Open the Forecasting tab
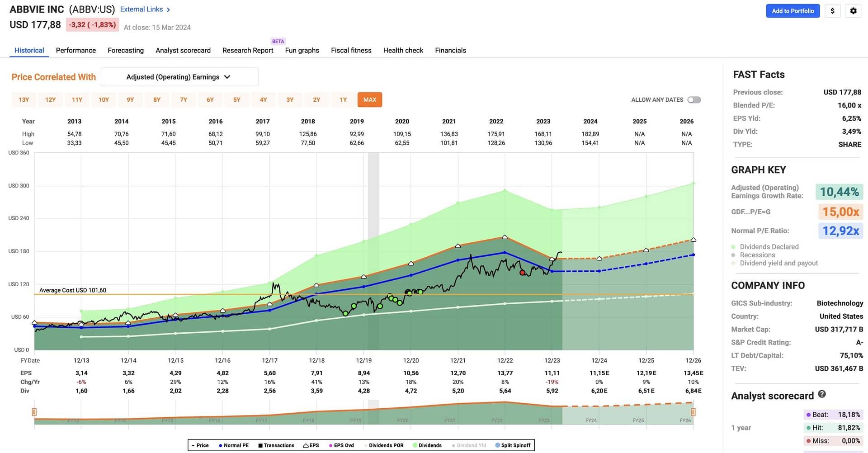Viewport: 868px width, 453px height. click(x=126, y=50)
